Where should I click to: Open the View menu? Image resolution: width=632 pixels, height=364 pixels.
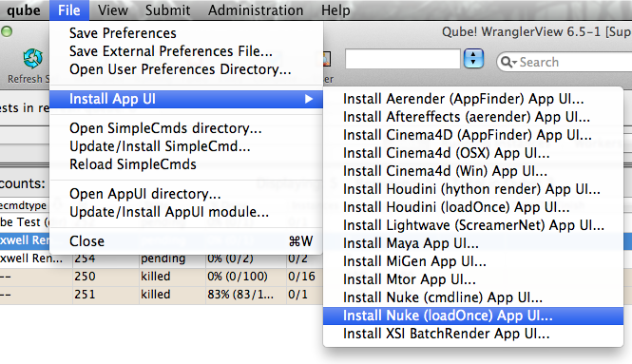click(113, 10)
